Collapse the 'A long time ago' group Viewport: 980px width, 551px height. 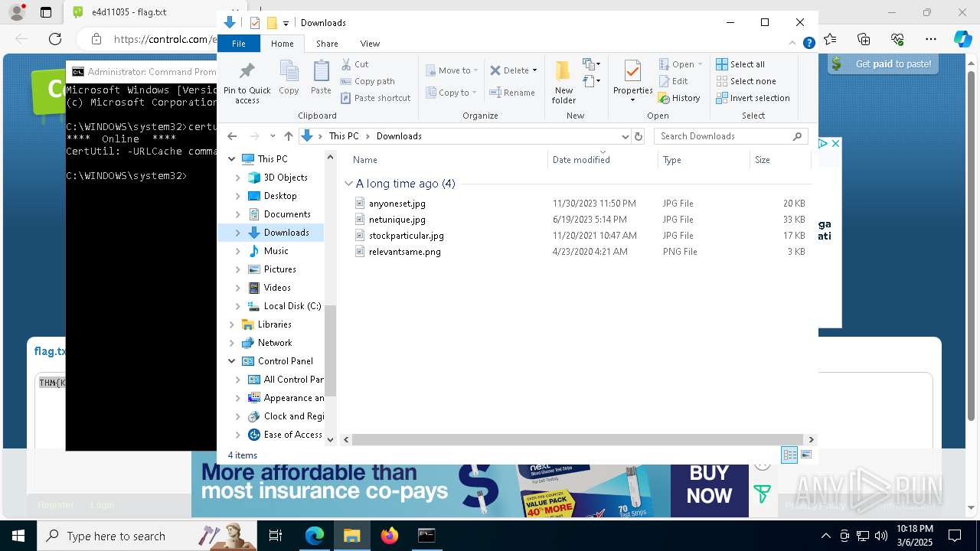[x=348, y=184]
